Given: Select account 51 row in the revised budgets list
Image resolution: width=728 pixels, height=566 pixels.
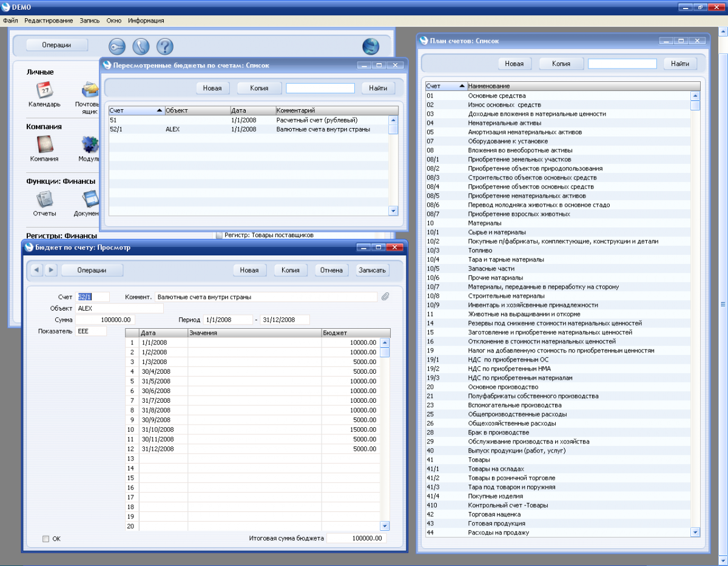Looking at the screenshot, I should point(248,120).
